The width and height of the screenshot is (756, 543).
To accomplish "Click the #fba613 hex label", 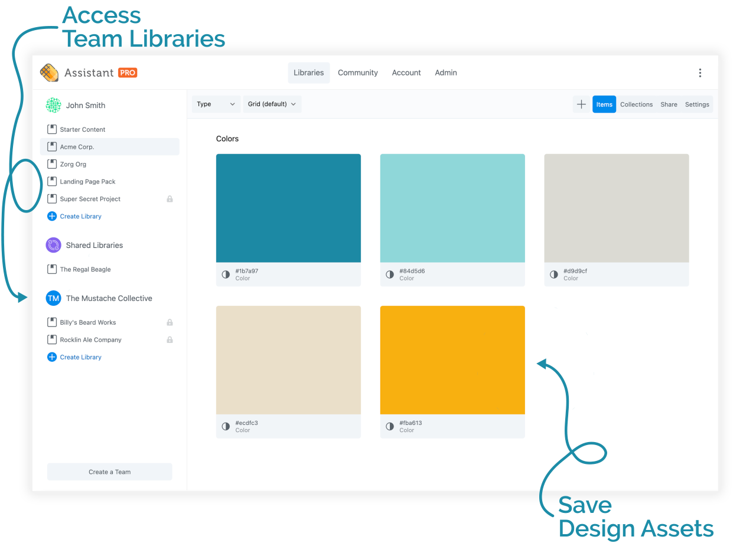I will (x=410, y=423).
